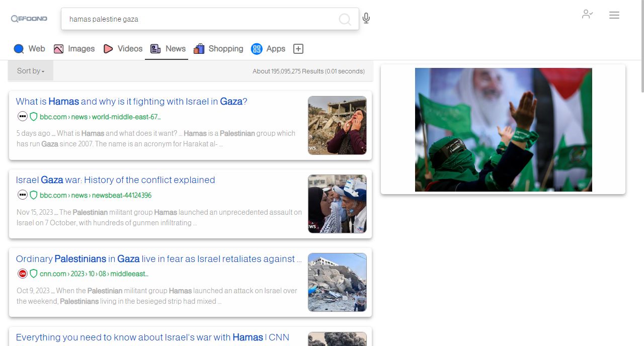Screen dimensions: 644x346
Task: Click options icon for 'What is Hamas' result
Action: 23,117
